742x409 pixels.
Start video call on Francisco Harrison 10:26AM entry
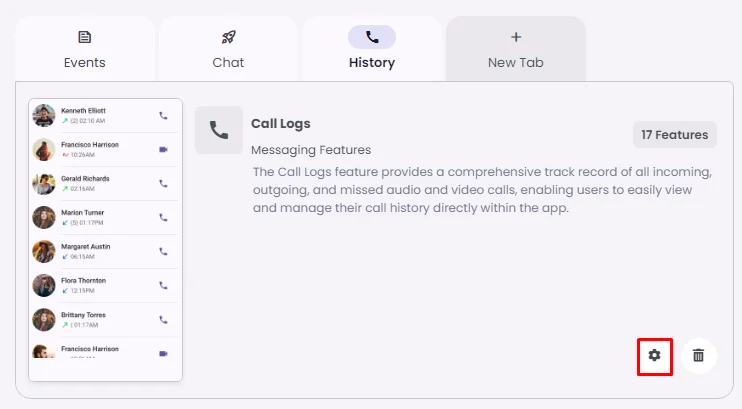tap(163, 150)
